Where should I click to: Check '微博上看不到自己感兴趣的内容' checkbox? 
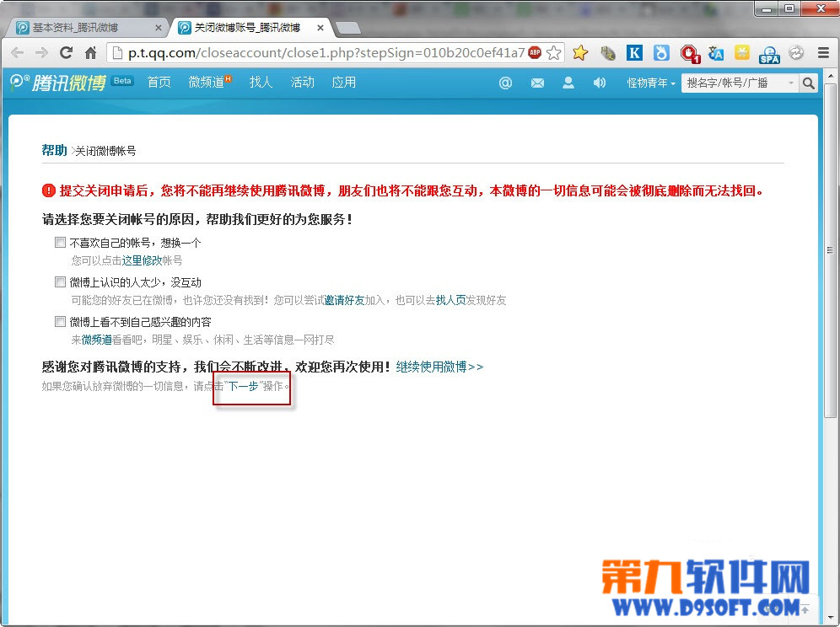(60, 322)
